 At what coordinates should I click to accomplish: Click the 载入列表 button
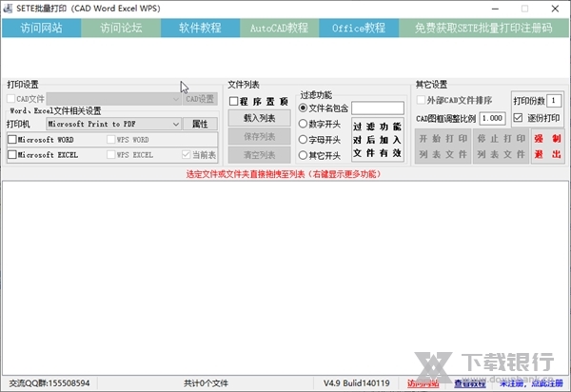259,118
